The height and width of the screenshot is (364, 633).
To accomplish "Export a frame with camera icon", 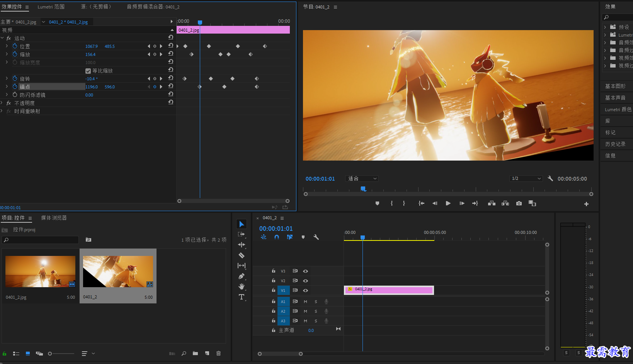I will point(519,203).
